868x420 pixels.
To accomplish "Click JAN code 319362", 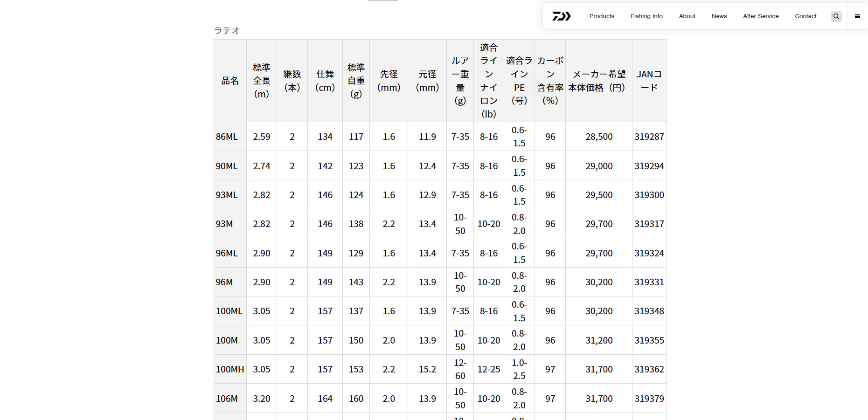I will coord(649,369).
